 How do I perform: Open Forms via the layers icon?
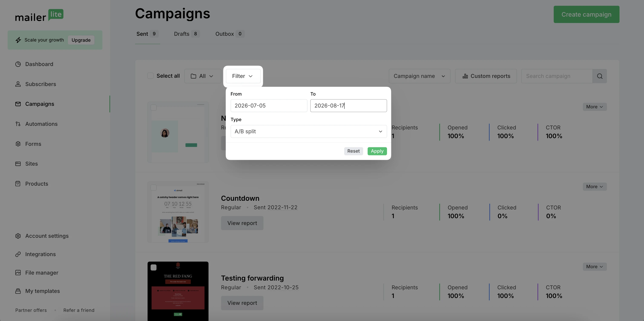point(18,144)
